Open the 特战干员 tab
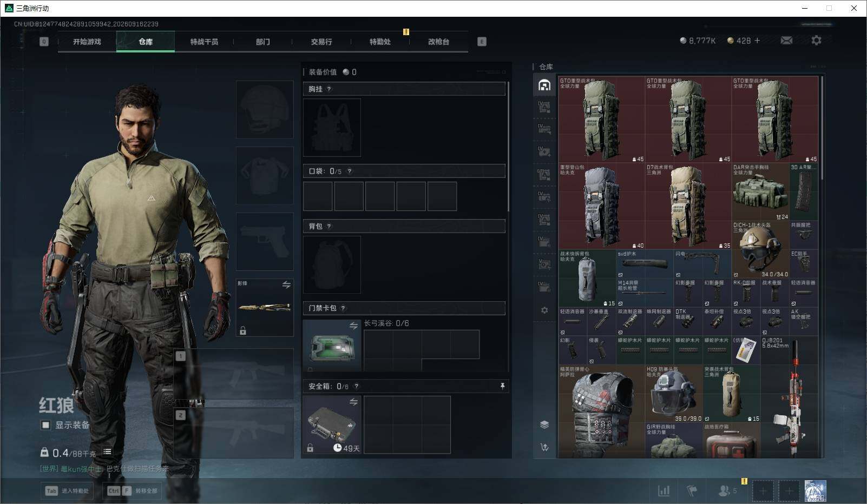The image size is (867, 504). pos(204,42)
